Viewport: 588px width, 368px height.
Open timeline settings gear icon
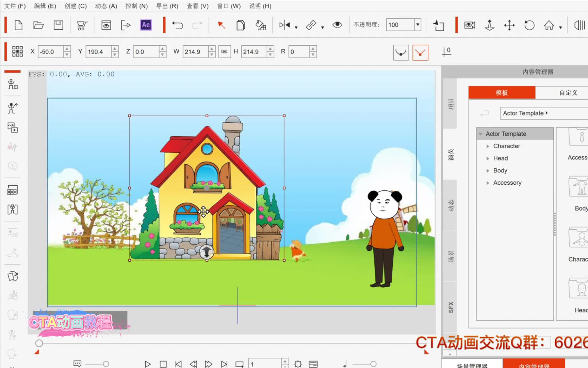pos(298,364)
